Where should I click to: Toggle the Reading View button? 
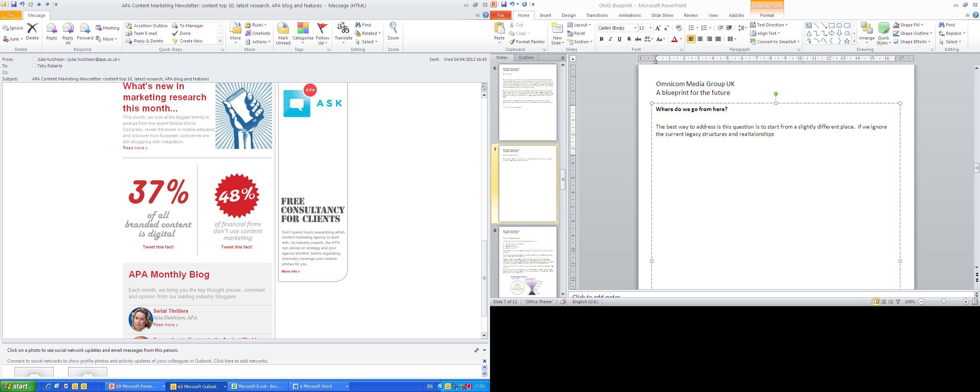coord(891,302)
